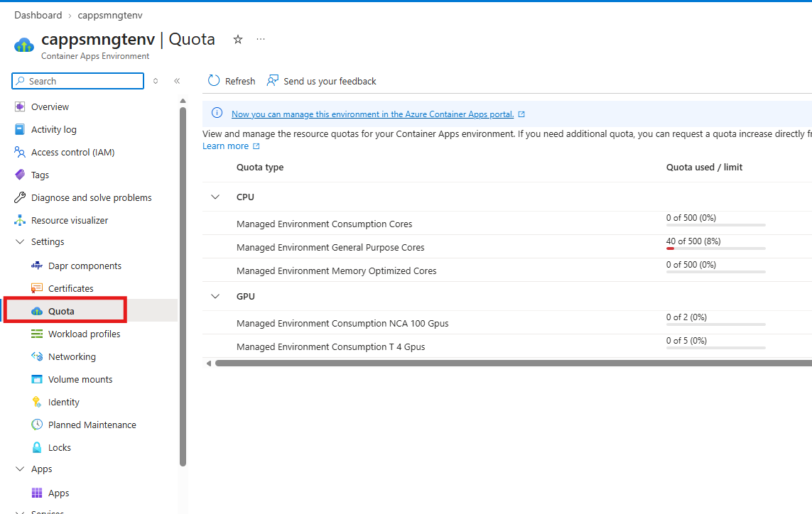Toggle expand/collapse all sidebar groups arrows
The width and height of the screenshot is (812, 514).
pyautogui.click(x=156, y=81)
